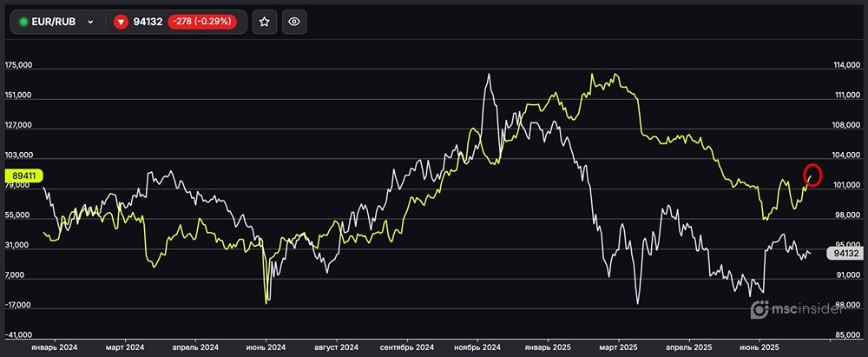Click the -278 (-0.29%) change badge

tap(202, 23)
